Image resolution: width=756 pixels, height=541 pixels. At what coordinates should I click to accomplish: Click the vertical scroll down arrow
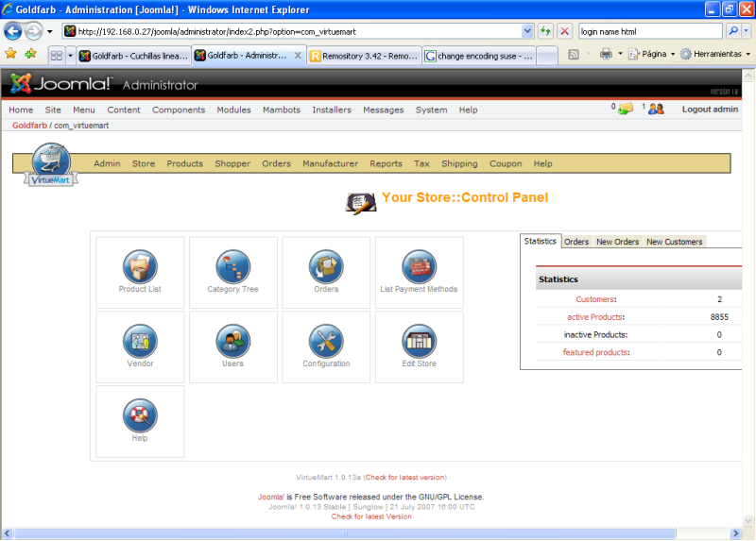coord(747,521)
